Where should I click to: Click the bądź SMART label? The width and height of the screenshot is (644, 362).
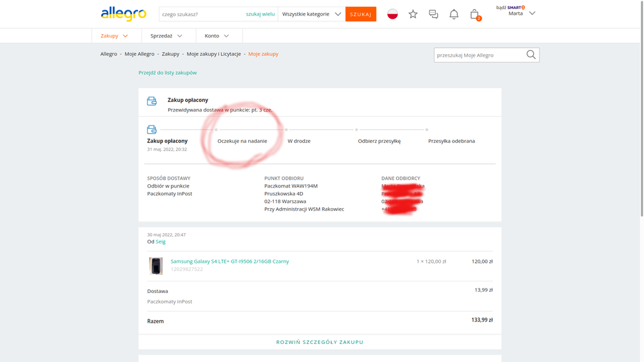pos(511,7)
